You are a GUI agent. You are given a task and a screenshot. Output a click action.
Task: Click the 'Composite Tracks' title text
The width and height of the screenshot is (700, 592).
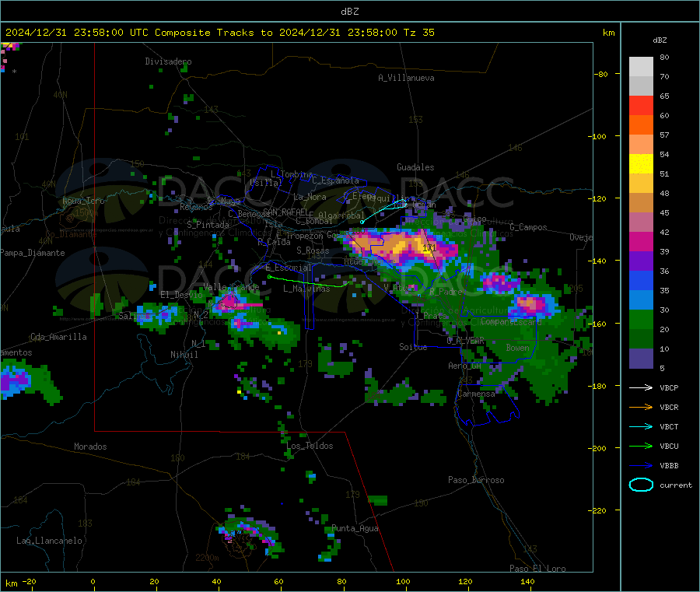coord(205,33)
